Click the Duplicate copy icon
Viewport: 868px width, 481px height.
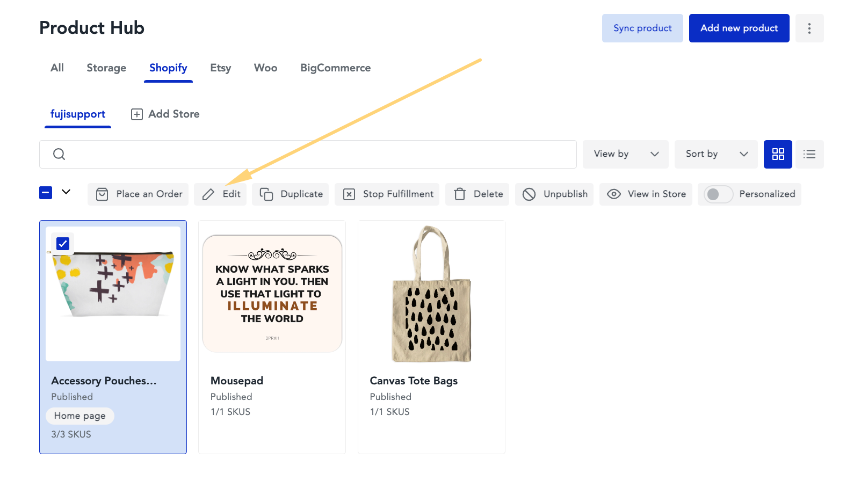(x=266, y=194)
